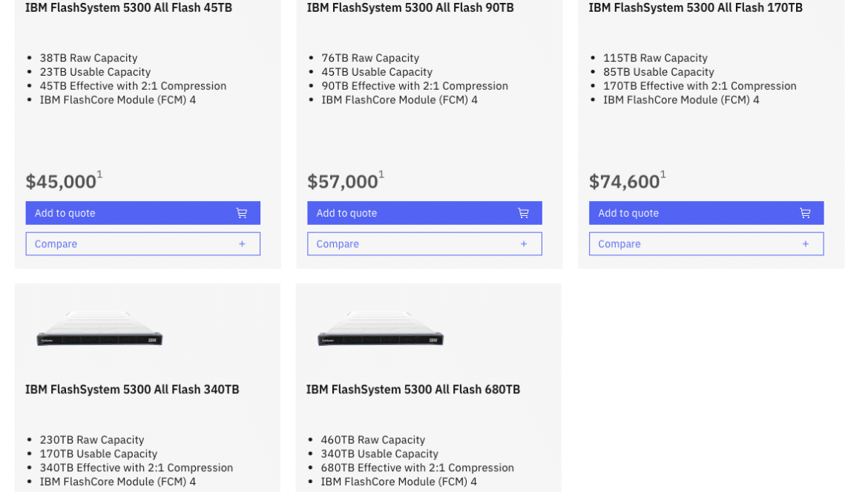Click plus icon on 170TB Compare button

806,243
